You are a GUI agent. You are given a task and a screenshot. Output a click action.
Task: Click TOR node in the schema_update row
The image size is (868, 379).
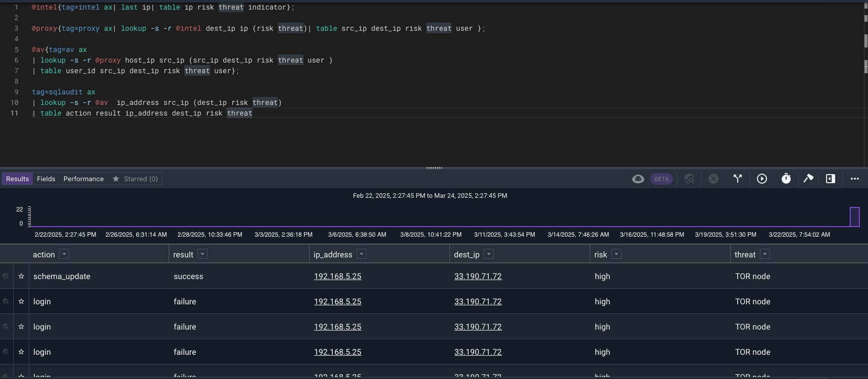pyautogui.click(x=753, y=277)
